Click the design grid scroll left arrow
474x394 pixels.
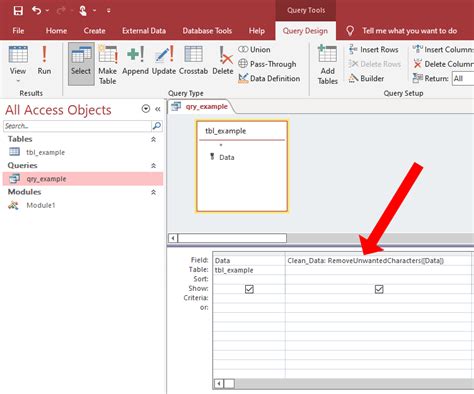tap(219, 384)
